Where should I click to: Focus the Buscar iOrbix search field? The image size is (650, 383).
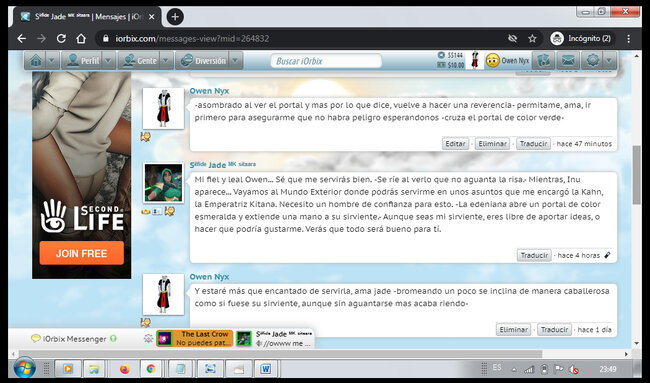(x=326, y=61)
